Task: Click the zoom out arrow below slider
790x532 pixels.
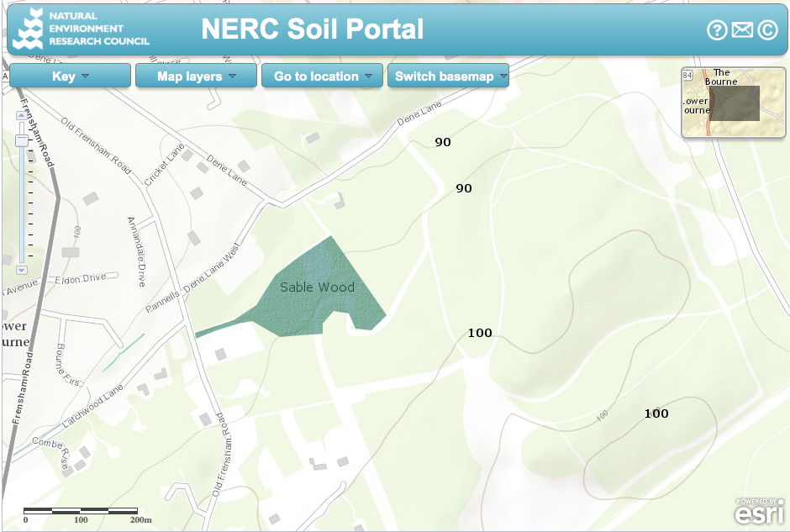Action: 22,270
